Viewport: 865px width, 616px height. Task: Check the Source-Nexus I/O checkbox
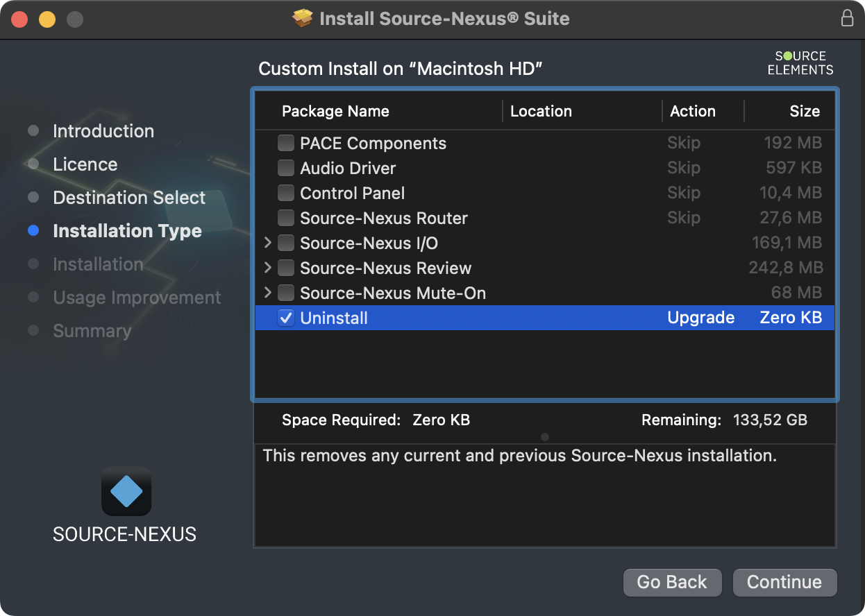pos(286,243)
